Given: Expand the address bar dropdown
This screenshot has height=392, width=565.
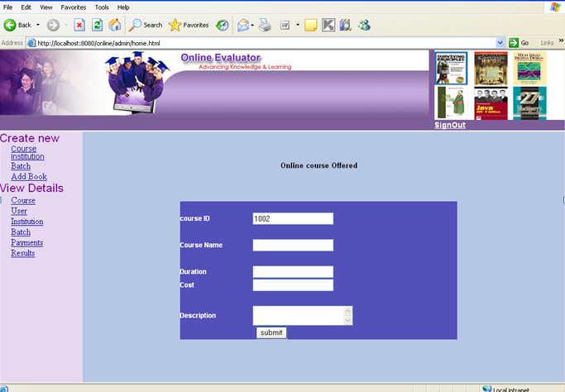Looking at the screenshot, I should point(500,43).
